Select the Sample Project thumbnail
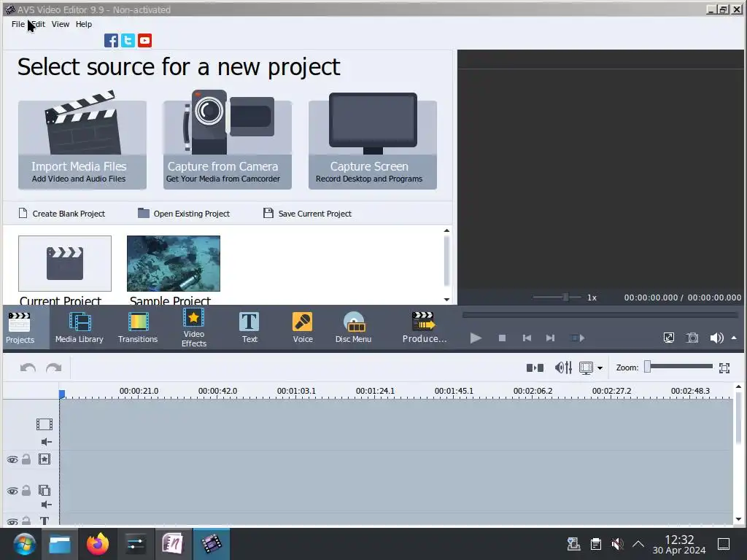The image size is (747, 560). pos(174,263)
